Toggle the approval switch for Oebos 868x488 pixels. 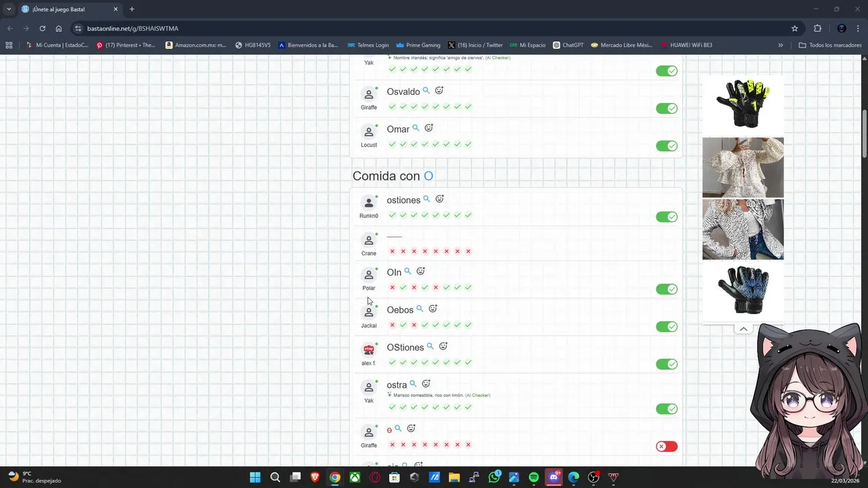667,327
